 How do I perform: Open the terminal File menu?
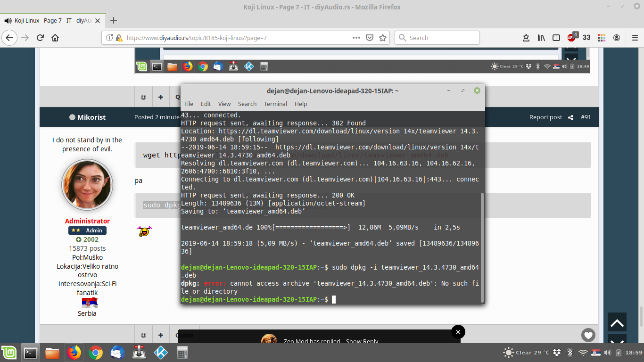[x=189, y=104]
